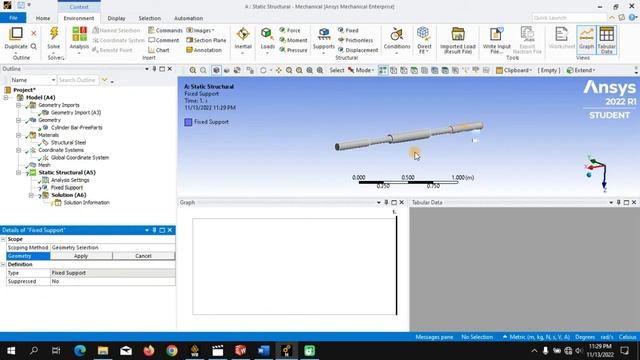Screen dimensions: 640x360
Task: Select the Environment ribbon tab
Action: point(79,18)
